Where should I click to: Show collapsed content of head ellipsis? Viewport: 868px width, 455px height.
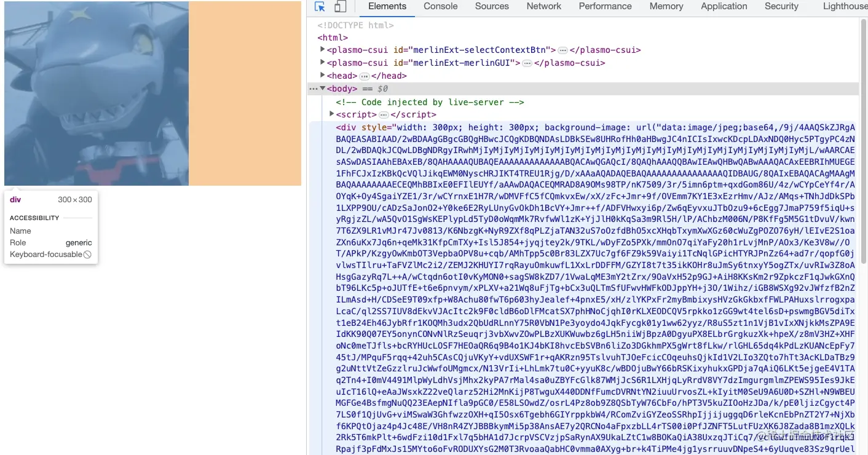click(x=364, y=76)
